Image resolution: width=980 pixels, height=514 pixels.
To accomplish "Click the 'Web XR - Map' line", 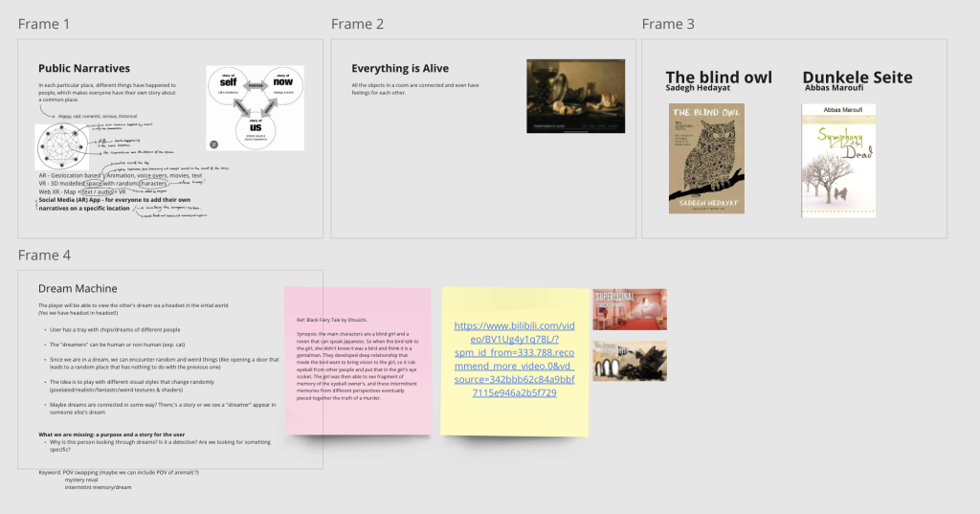I will pos(82,192).
